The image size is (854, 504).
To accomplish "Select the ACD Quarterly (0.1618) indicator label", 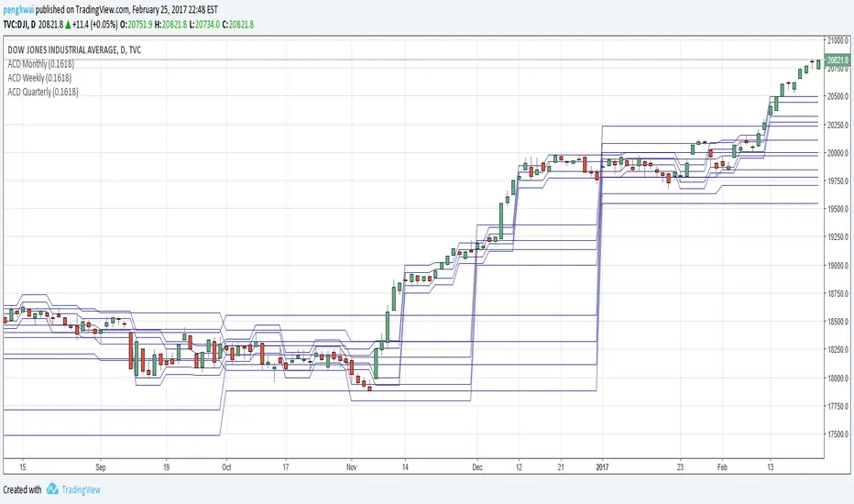I will [43, 92].
